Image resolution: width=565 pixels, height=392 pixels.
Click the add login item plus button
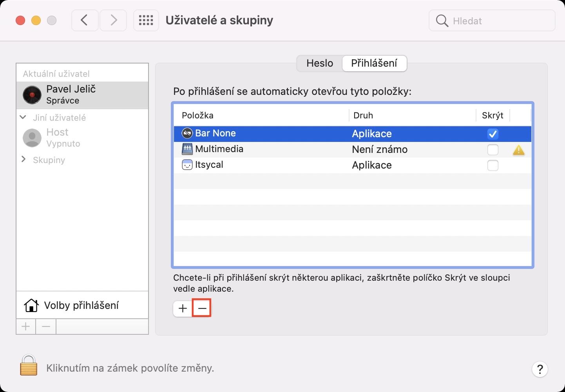pos(183,309)
